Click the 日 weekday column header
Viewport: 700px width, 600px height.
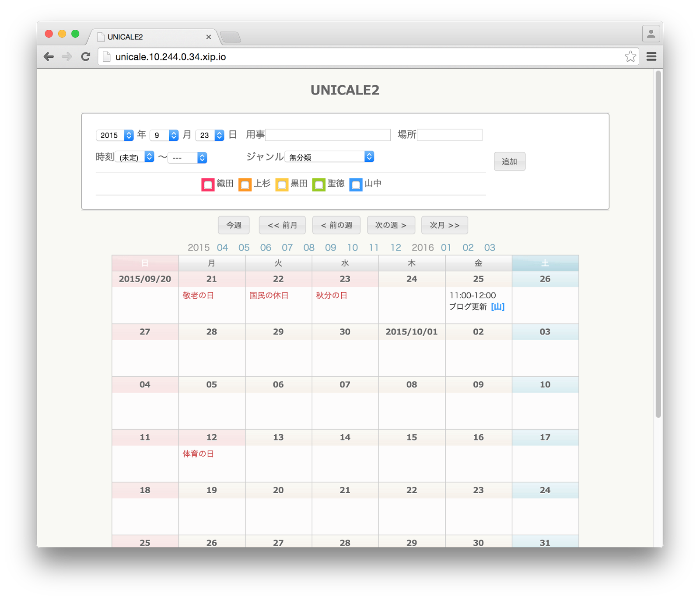[145, 263]
